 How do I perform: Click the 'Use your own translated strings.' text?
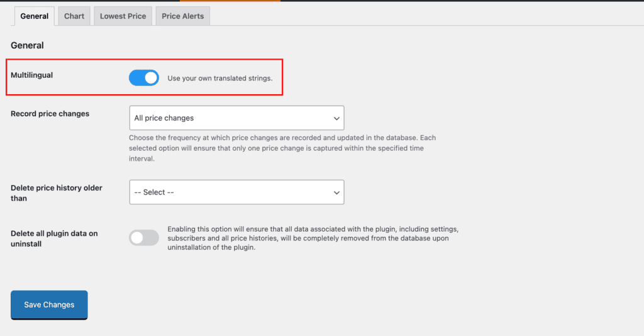(220, 79)
